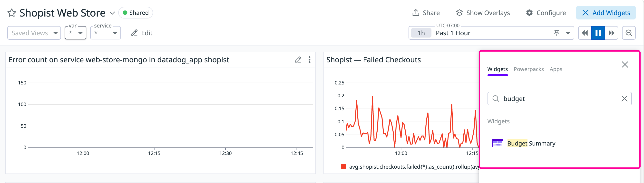Image resolution: width=644 pixels, height=183 pixels.
Task: Click the avg:shopist.checkouts.failed legend entry
Action: 413,167
